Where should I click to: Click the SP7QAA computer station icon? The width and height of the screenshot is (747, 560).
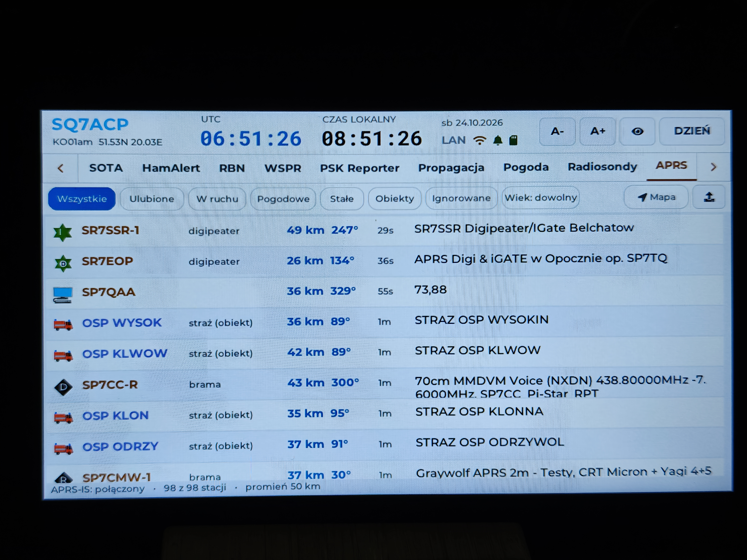(x=63, y=295)
